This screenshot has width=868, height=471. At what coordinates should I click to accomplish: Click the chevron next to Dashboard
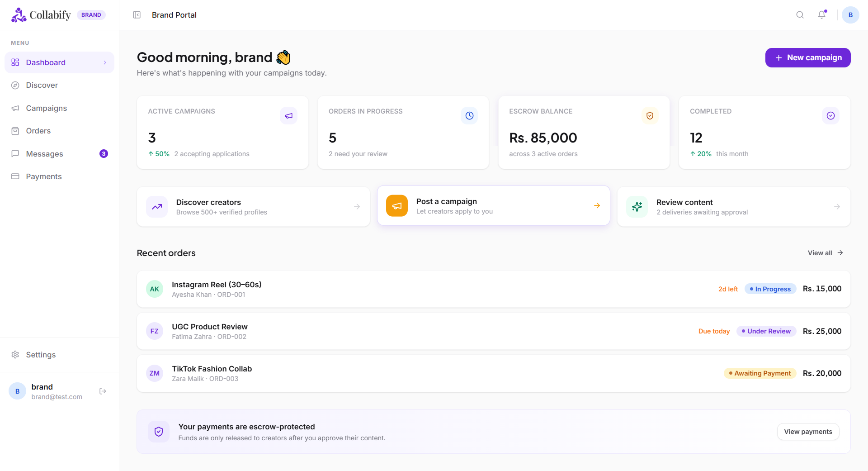pyautogui.click(x=105, y=62)
